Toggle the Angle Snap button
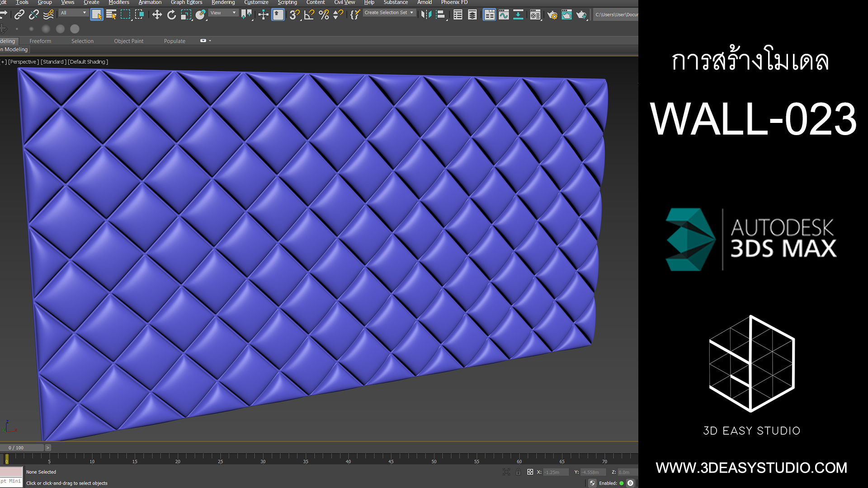Image resolution: width=868 pixels, height=488 pixels. tap(309, 15)
